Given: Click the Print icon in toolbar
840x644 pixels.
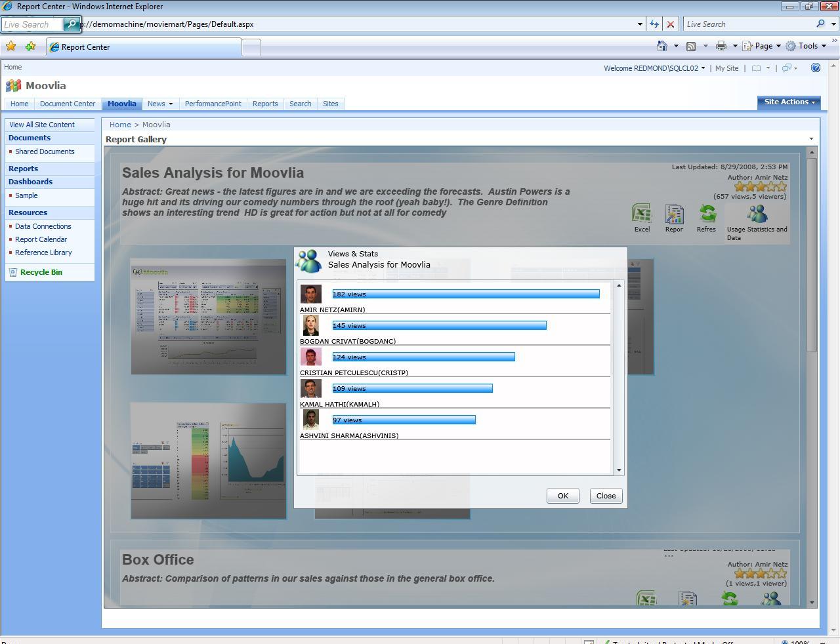Looking at the screenshot, I should [721, 46].
